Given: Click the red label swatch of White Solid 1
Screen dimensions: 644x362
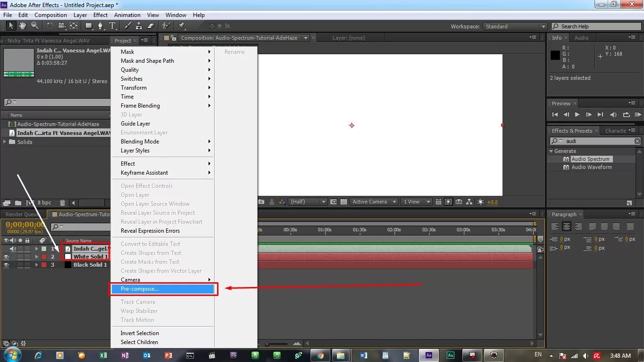Looking at the screenshot, I should point(43,257).
